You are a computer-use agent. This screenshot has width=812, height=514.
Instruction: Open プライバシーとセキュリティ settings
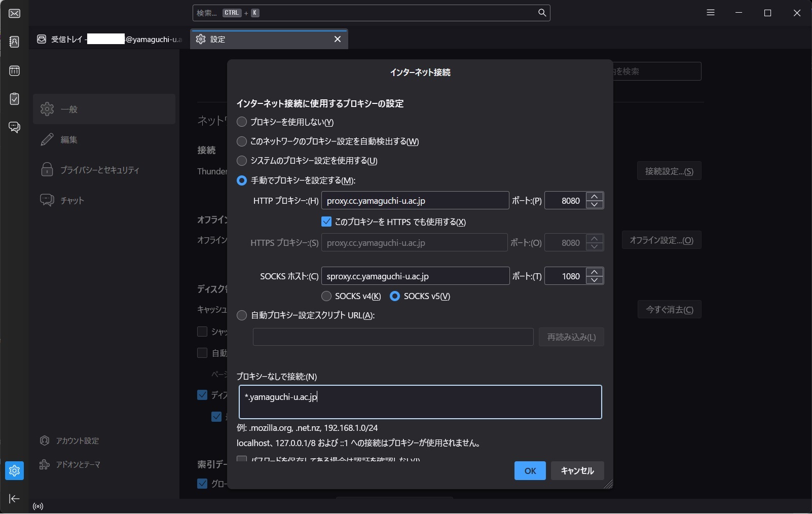pyautogui.click(x=104, y=170)
